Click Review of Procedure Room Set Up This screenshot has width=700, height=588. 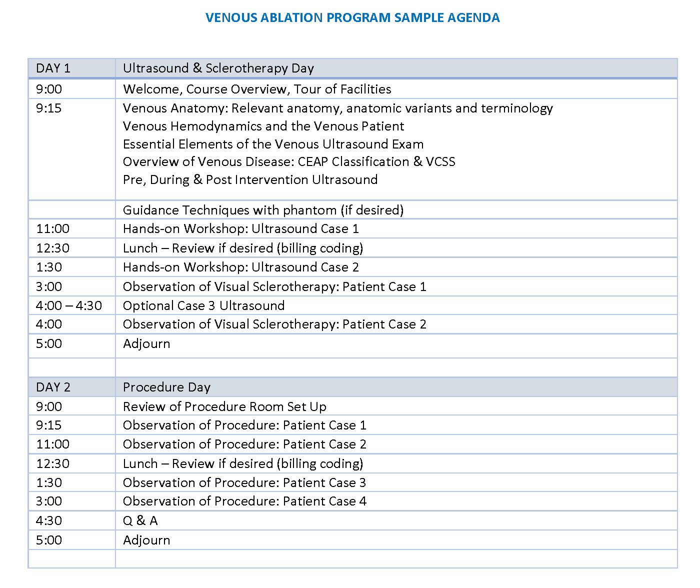coord(224,406)
